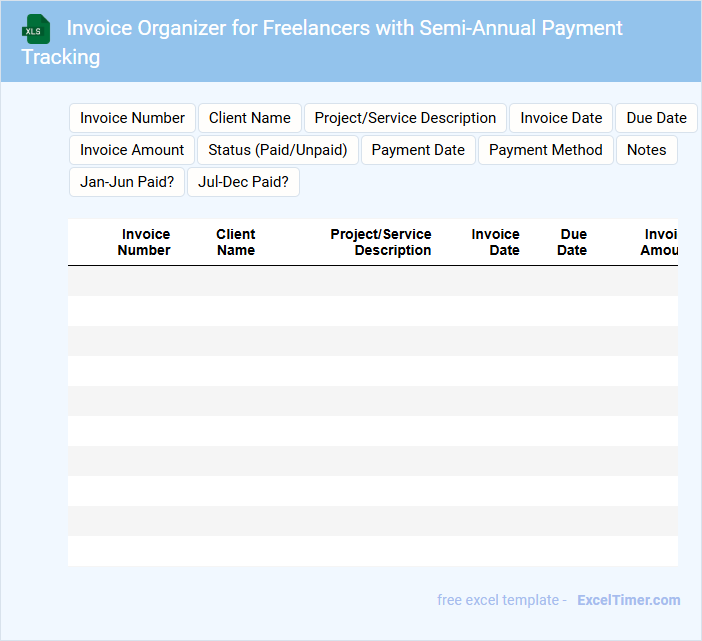702x641 pixels.
Task: Choose the Invoice Date tag
Action: (x=561, y=118)
